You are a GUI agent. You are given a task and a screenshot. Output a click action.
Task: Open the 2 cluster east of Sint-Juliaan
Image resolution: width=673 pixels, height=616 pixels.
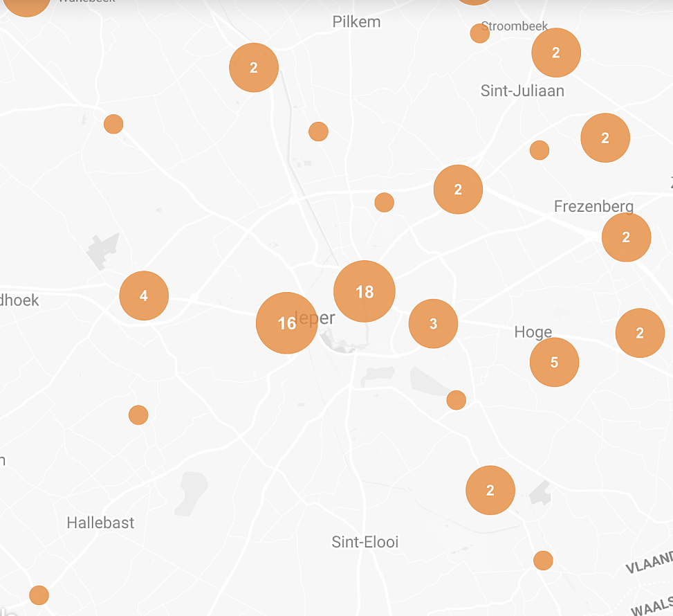[605, 138]
